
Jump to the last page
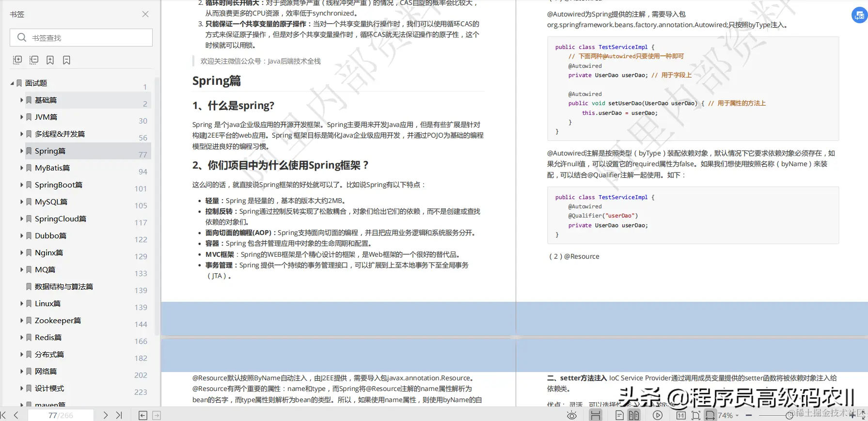click(119, 415)
